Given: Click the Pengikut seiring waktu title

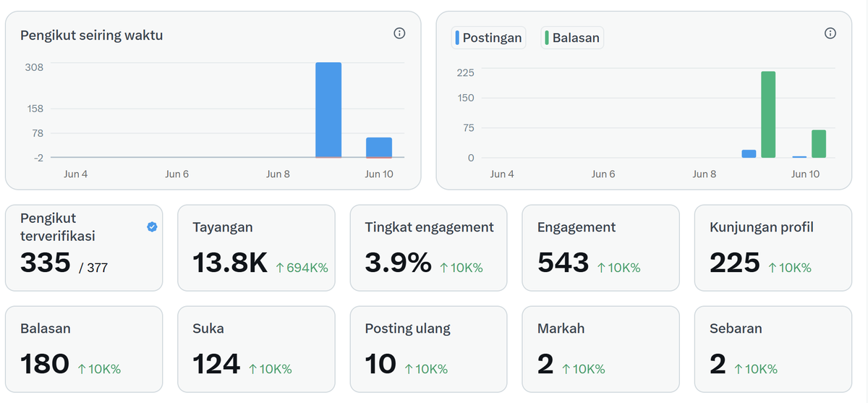Looking at the screenshot, I should click(91, 35).
